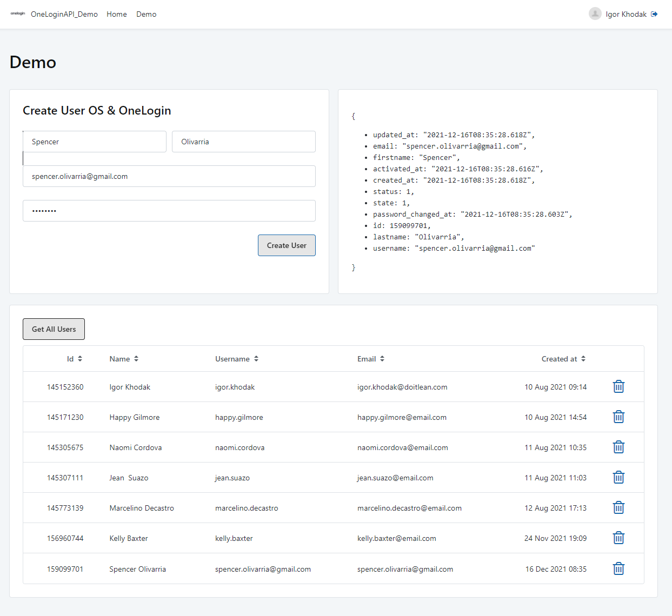Select Id cell 145171230
This screenshot has height=616, width=672.
(65, 417)
